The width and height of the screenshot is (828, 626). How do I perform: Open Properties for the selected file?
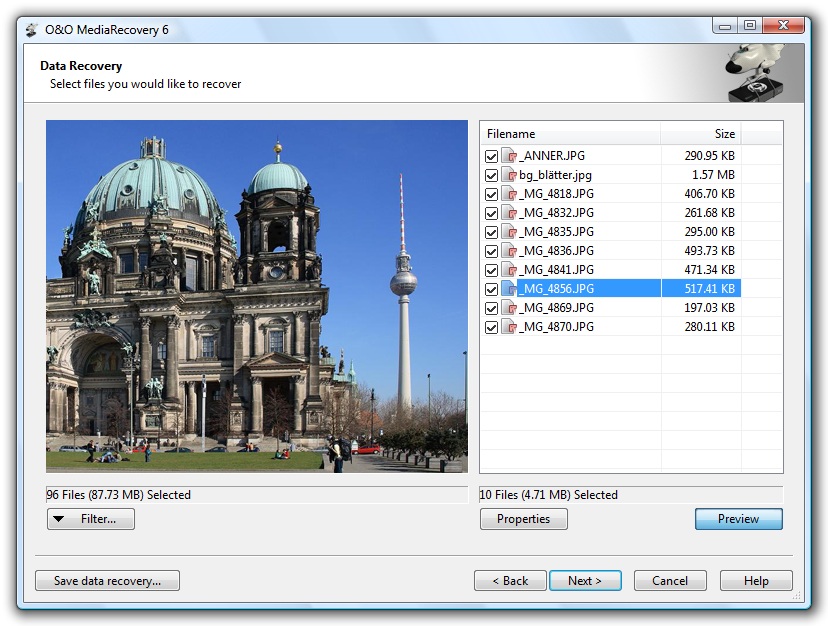pos(523,519)
